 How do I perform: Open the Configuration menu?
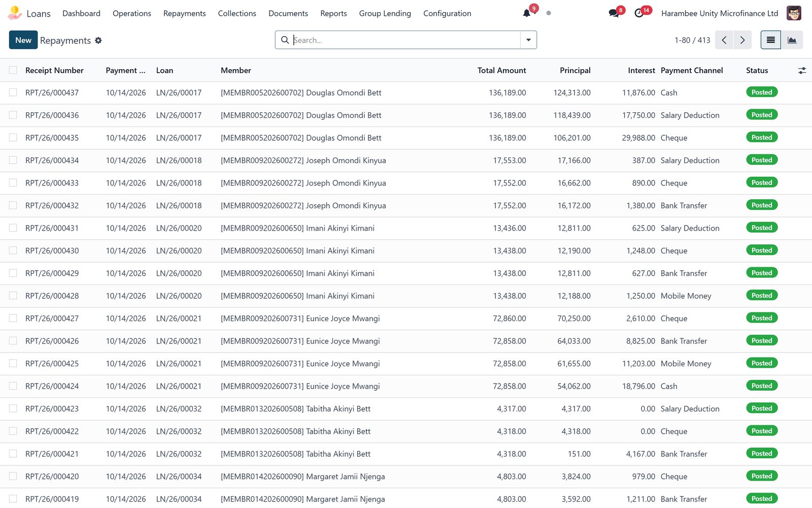tap(447, 13)
